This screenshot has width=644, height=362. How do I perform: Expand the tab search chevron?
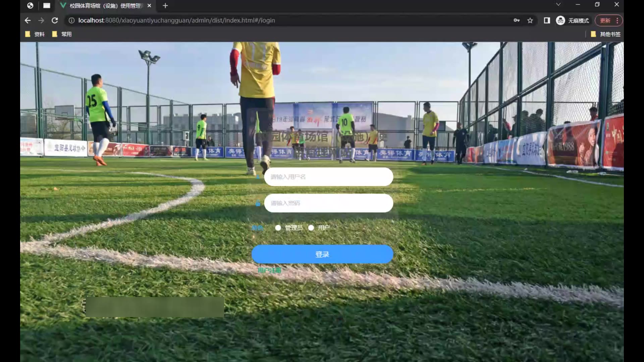click(558, 5)
